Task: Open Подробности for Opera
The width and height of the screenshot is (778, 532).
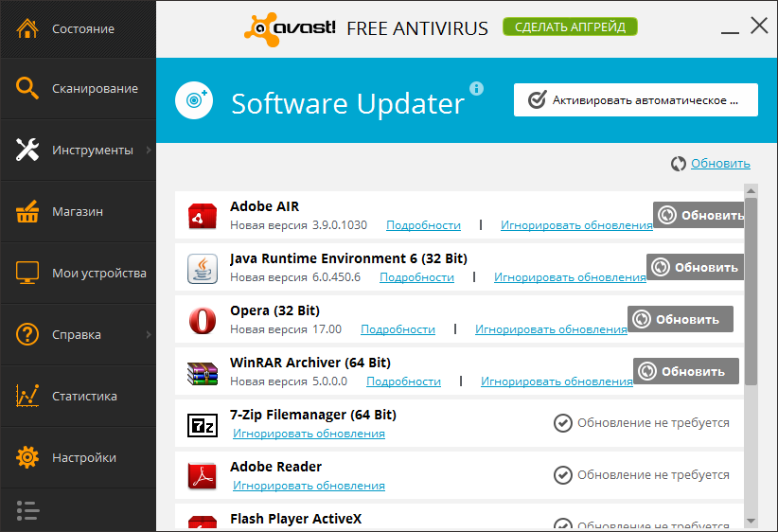Action: tap(398, 329)
